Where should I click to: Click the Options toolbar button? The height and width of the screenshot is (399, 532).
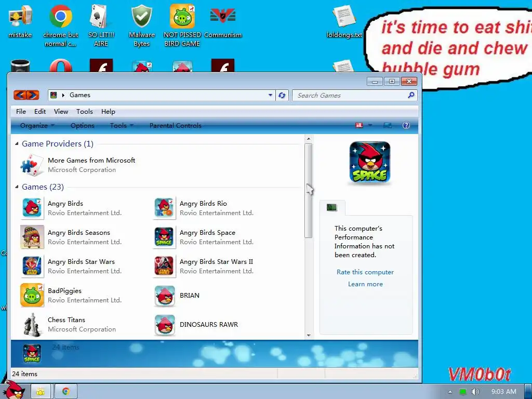tap(83, 126)
